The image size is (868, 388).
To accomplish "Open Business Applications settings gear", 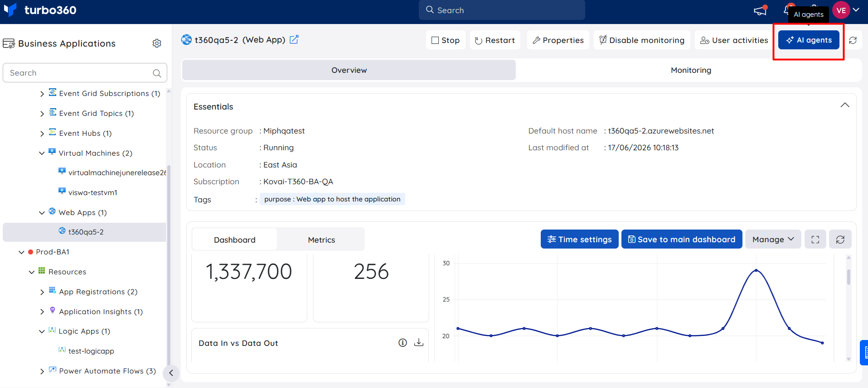I will (157, 43).
